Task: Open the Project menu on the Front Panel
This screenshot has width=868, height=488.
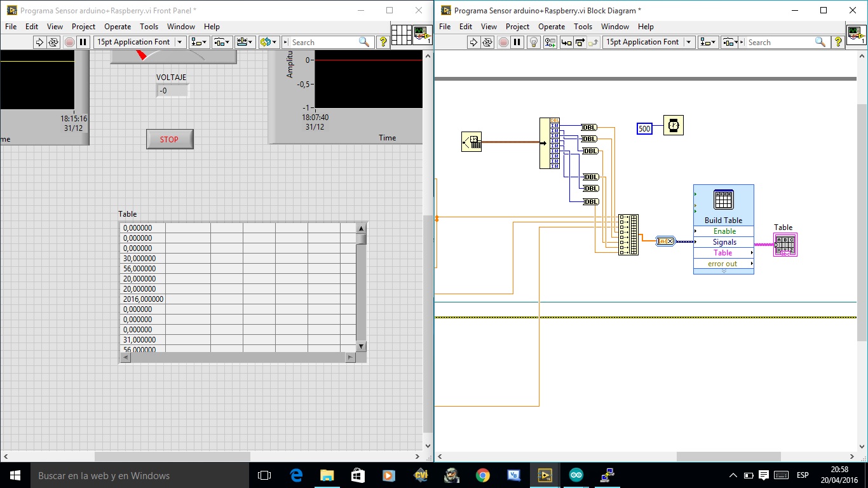Action: click(83, 27)
